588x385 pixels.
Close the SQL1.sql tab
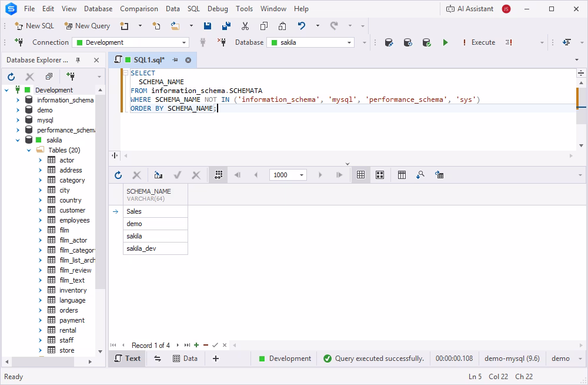188,60
